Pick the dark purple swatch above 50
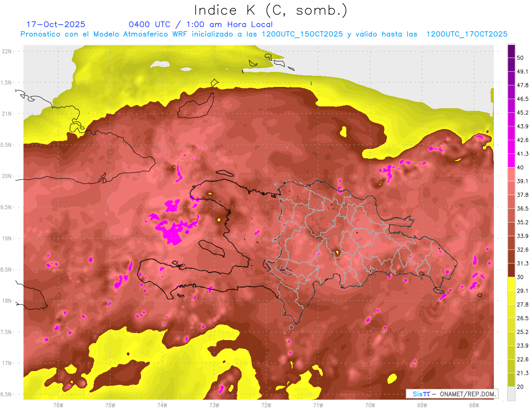 click(511, 51)
